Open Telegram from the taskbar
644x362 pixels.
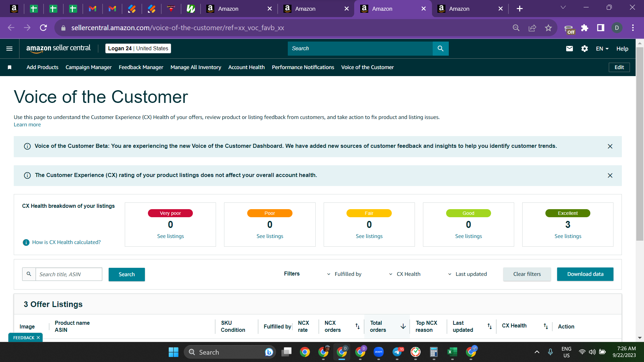click(397, 352)
